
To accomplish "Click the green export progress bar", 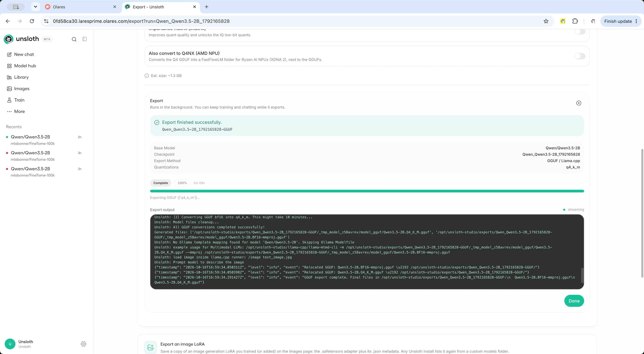I will pos(367,191).
